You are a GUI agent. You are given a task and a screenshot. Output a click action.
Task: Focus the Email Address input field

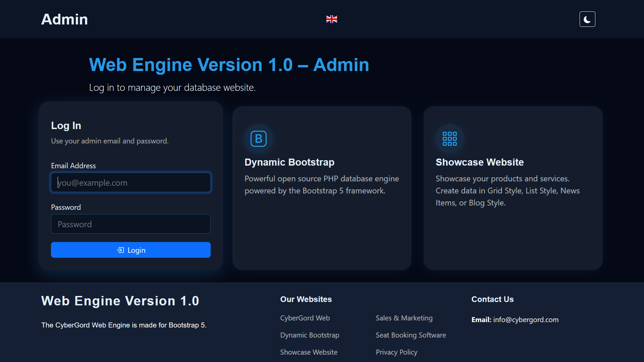coord(131,182)
